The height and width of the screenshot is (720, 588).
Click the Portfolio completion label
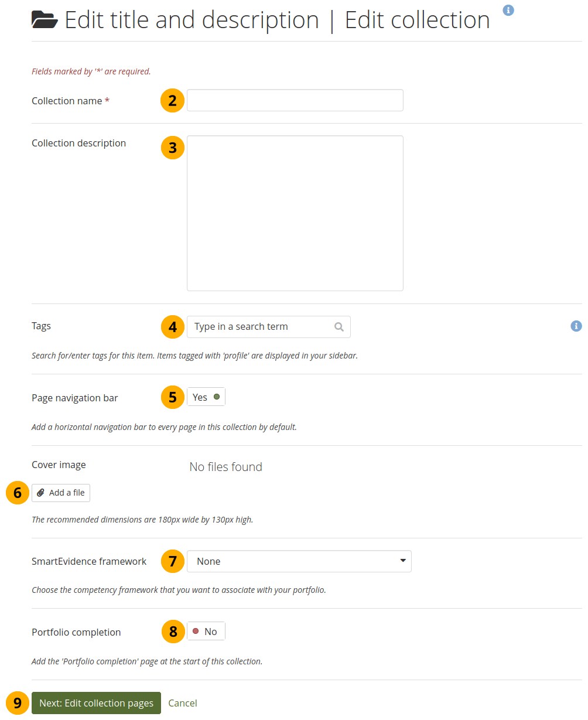click(76, 632)
